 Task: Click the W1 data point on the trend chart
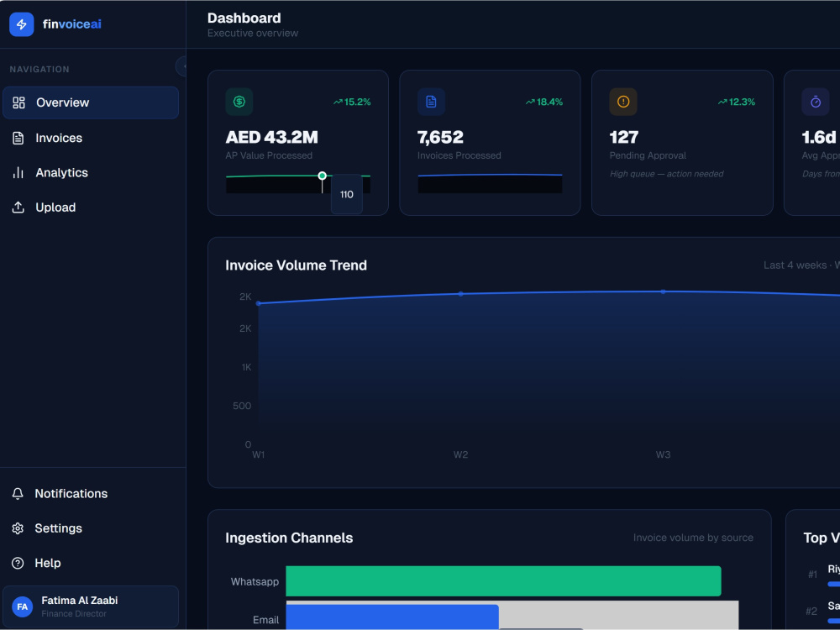click(259, 303)
